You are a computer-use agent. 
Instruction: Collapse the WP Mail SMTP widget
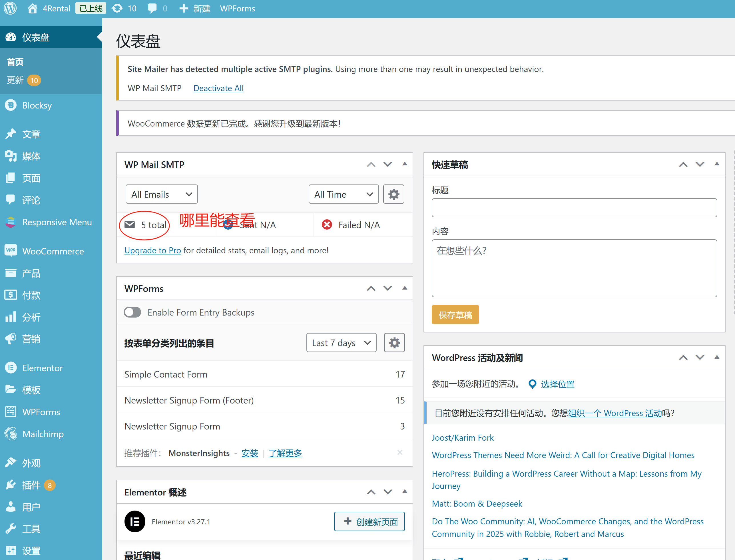click(405, 164)
